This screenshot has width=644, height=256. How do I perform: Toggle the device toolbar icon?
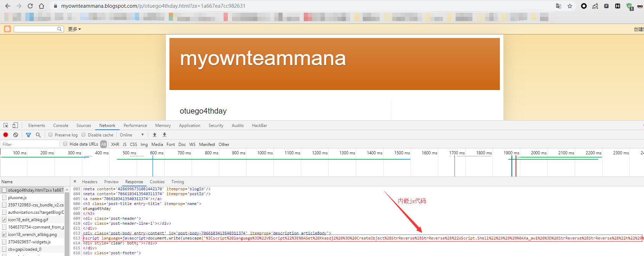click(15, 125)
